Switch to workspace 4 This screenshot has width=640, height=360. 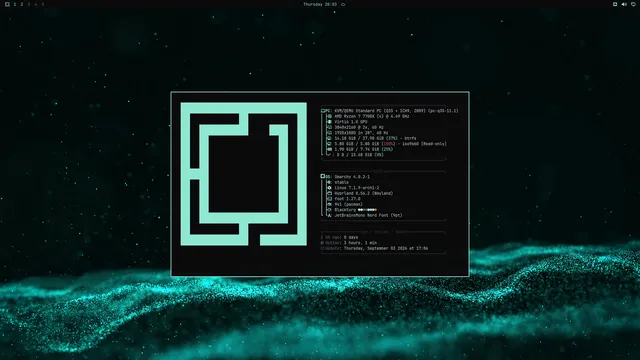pyautogui.click(x=36, y=4)
